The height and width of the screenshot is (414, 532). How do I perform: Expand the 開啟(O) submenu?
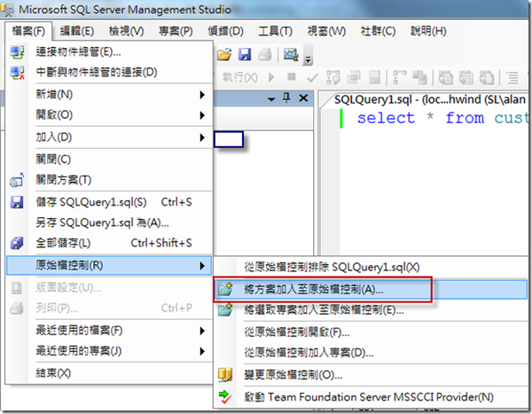109,114
